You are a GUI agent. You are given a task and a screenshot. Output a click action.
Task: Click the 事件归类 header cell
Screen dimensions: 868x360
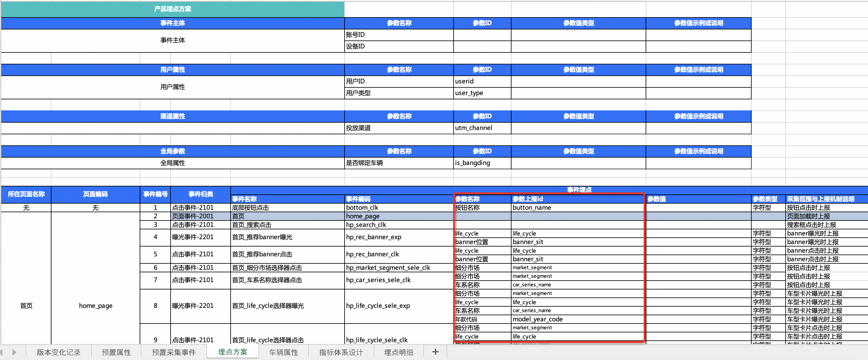pos(201,194)
